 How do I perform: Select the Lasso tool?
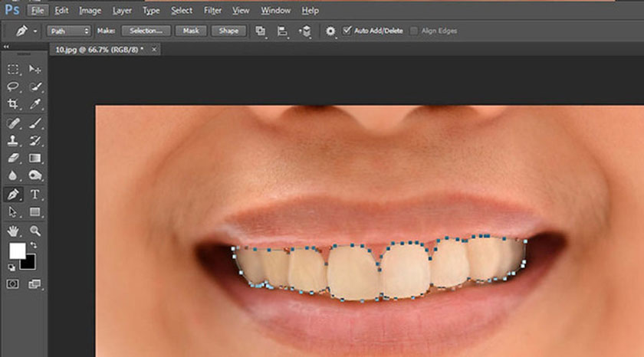(x=13, y=87)
